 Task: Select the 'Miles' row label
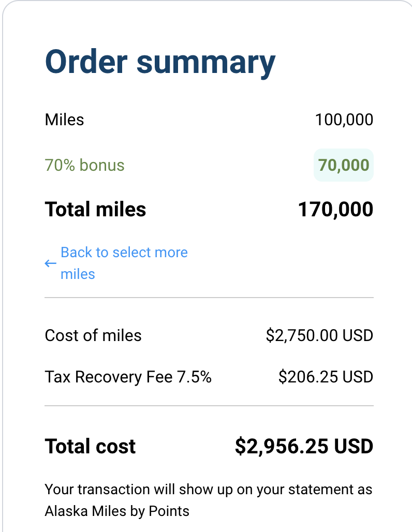click(64, 120)
